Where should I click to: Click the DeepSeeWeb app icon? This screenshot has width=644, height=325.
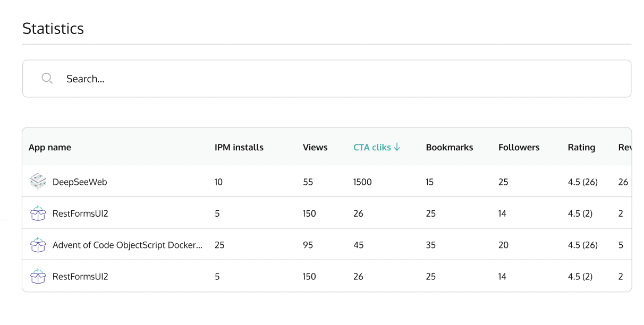click(38, 182)
